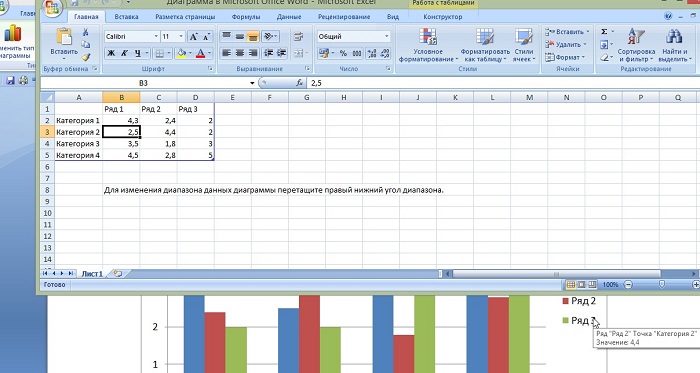Image resolution: width=700 pixels, height=373 pixels.
Task: Center text horizontally
Action: 240,54
